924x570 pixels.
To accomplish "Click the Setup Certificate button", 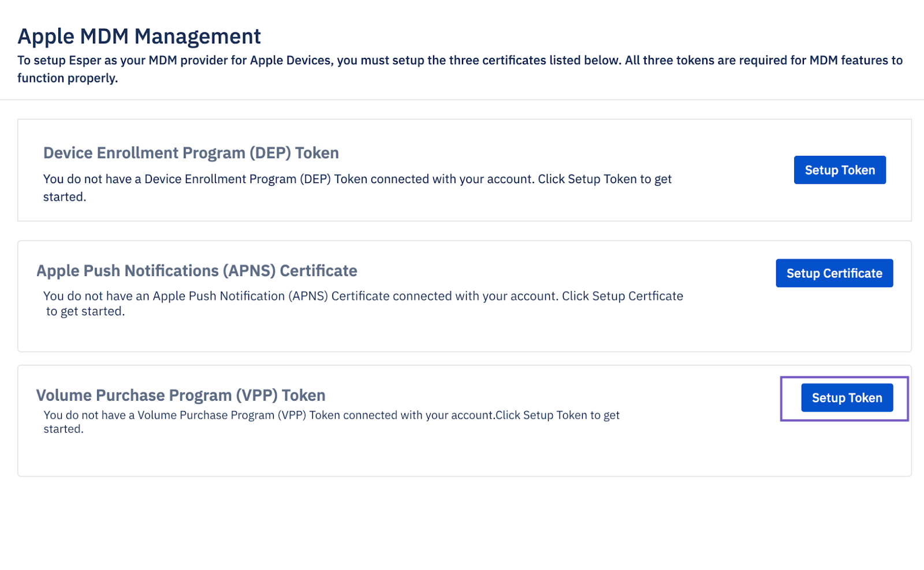I will coord(834,273).
